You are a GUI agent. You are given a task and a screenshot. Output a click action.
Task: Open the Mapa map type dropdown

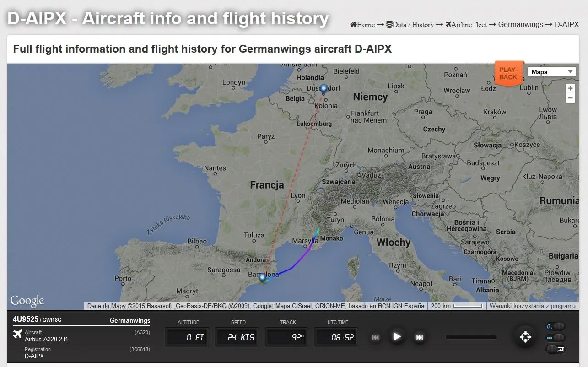[551, 71]
